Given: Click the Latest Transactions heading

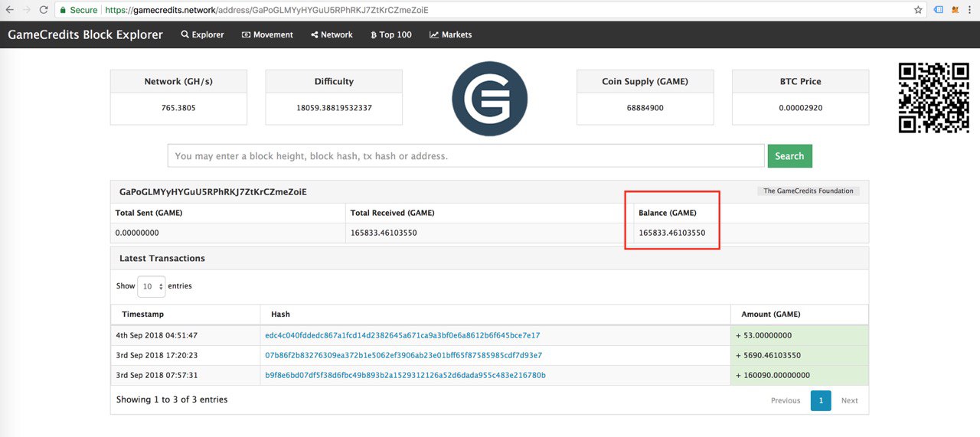Looking at the screenshot, I should point(162,258).
